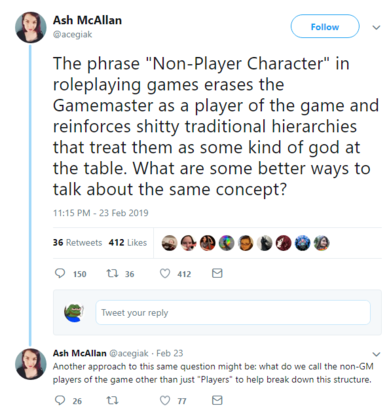Viewport: 389px width, 412px height.
Task: Retweet the follow-up tweet
Action: tap(112, 400)
